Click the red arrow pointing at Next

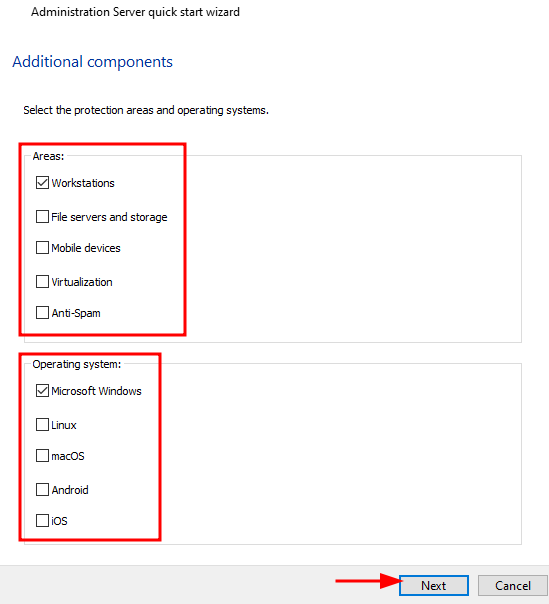(368, 581)
